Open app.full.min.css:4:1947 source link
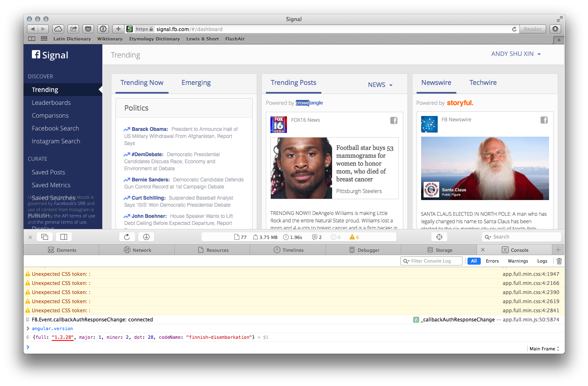Viewport: 588px width, 386px height. (531, 274)
